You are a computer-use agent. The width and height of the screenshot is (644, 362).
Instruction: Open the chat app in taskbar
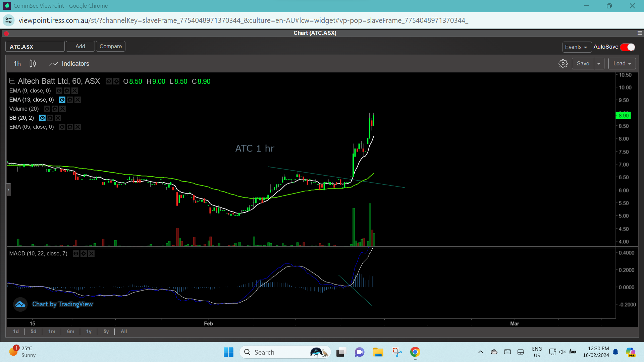[360, 352]
